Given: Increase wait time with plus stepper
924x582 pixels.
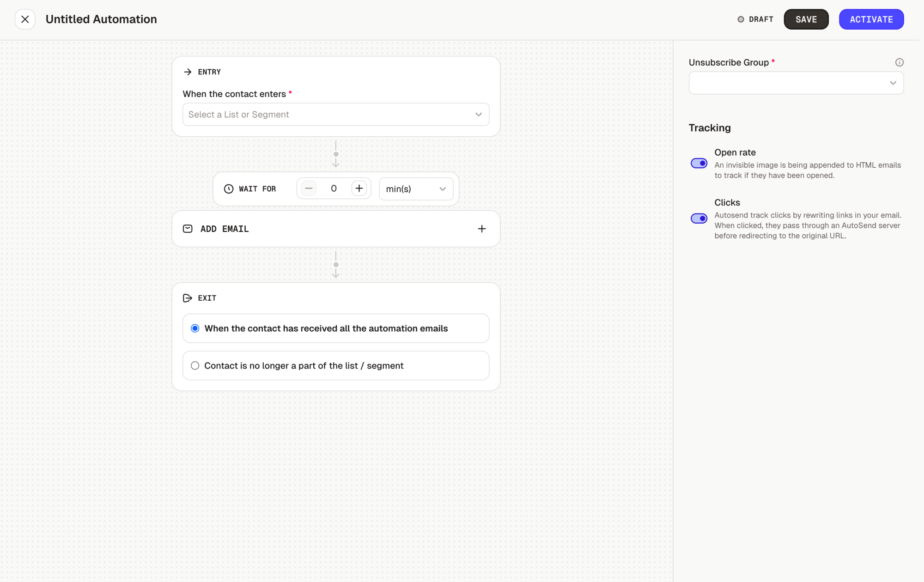Looking at the screenshot, I should click(359, 188).
